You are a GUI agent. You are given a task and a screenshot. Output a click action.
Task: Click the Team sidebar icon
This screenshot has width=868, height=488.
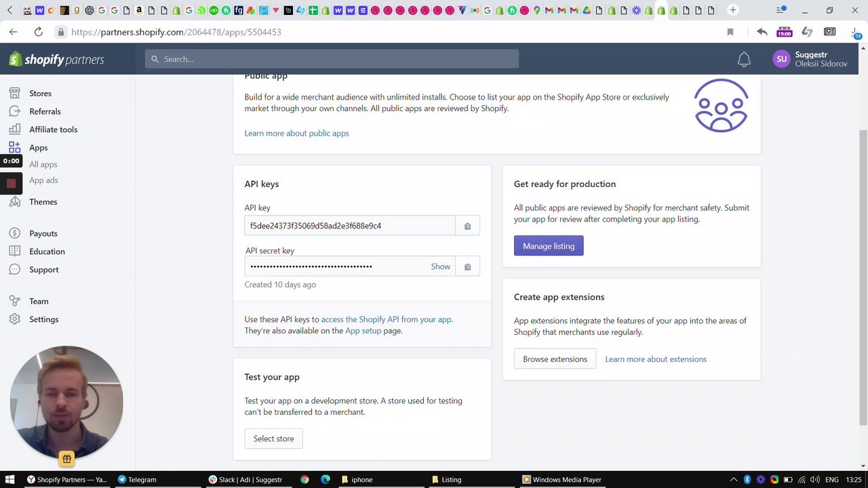[15, 301]
